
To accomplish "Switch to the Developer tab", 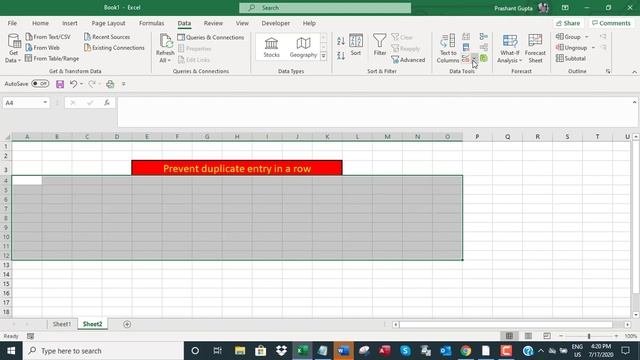I will click(x=276, y=23).
